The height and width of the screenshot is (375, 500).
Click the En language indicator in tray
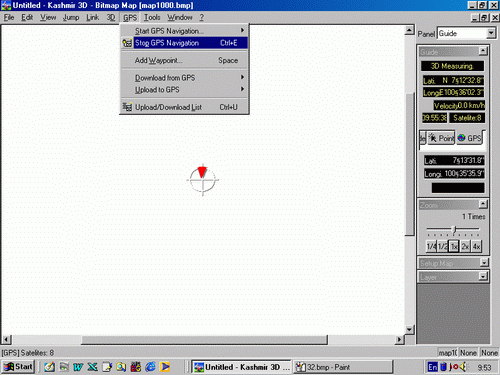pos(433,367)
